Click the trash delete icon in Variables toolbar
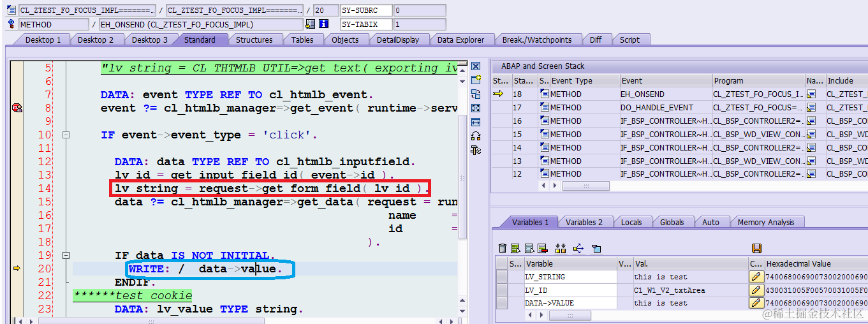This screenshot has height=324, width=868. point(503,248)
